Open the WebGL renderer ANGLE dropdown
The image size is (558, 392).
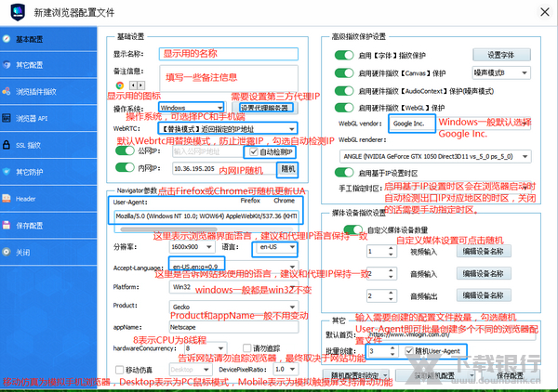coord(435,156)
